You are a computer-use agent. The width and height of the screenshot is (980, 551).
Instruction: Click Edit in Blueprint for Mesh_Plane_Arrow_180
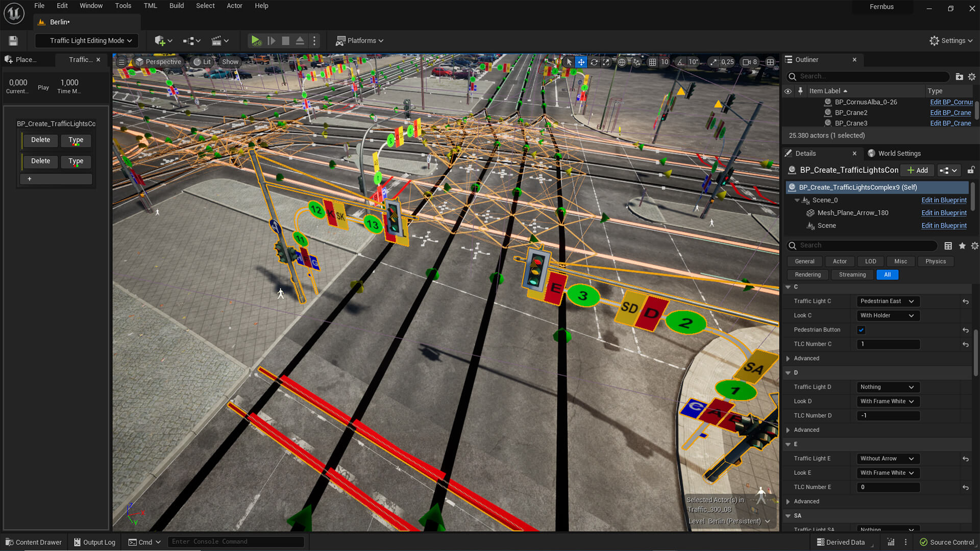[944, 213]
